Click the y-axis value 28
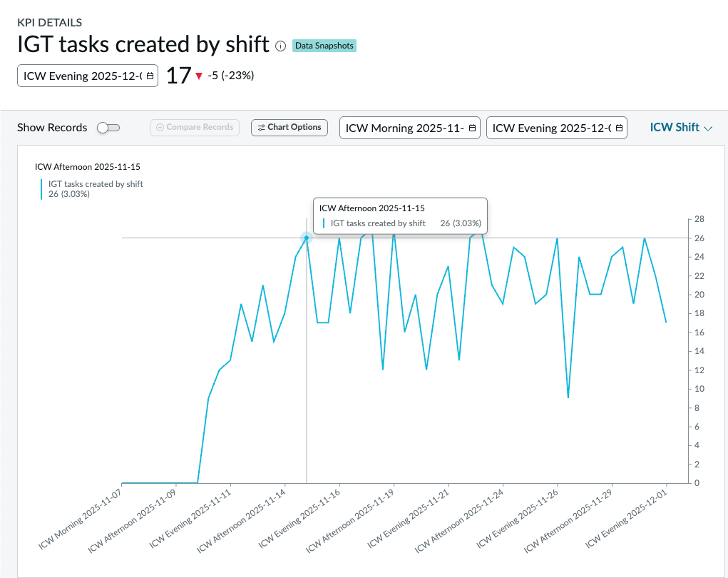The height and width of the screenshot is (578, 728). [x=699, y=219]
